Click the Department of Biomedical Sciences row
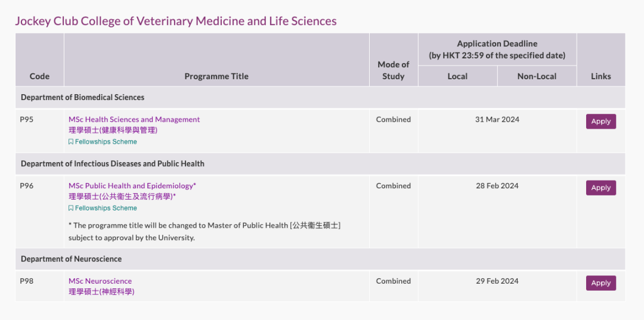The image size is (644, 320). [x=320, y=97]
